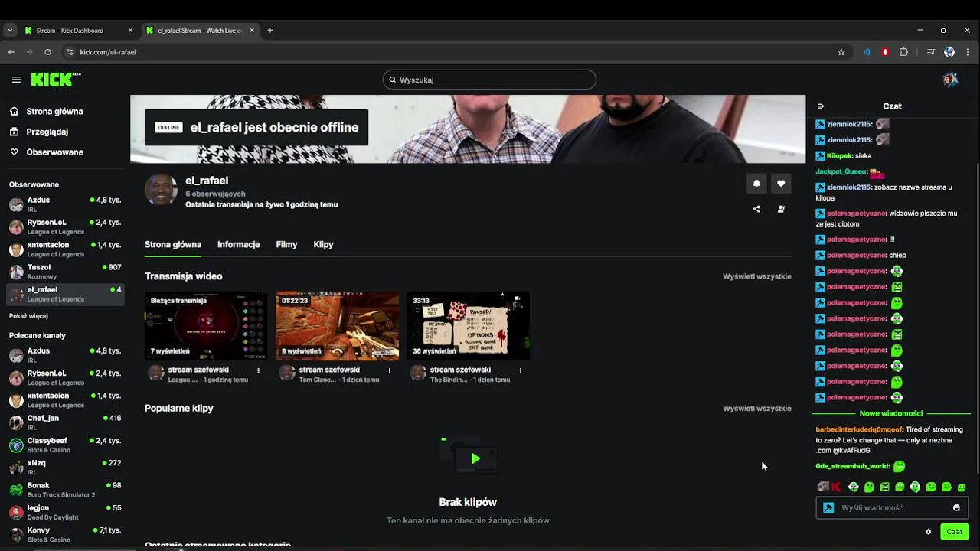
Task: Open the browser extensions puzzle icon
Action: [x=903, y=52]
